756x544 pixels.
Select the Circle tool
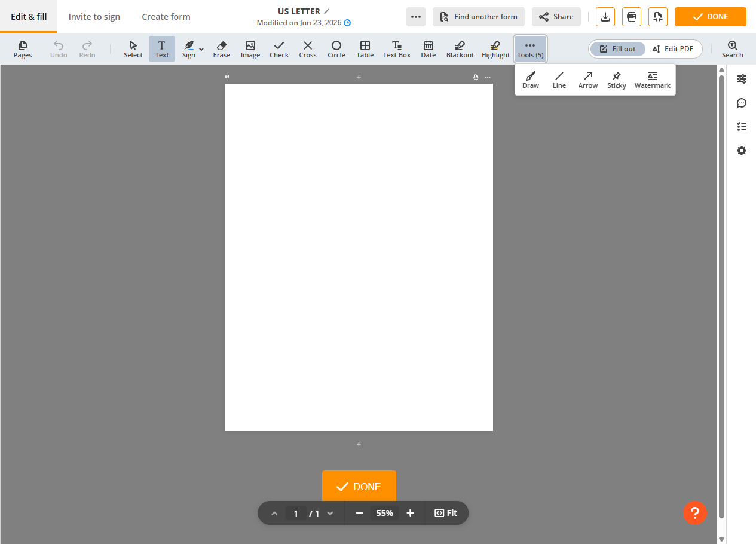336,49
